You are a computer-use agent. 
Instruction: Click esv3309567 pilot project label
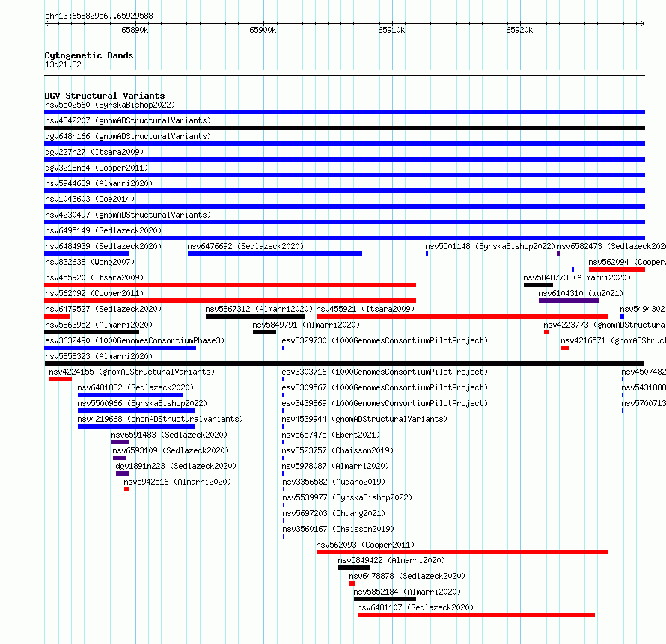pos(385,387)
